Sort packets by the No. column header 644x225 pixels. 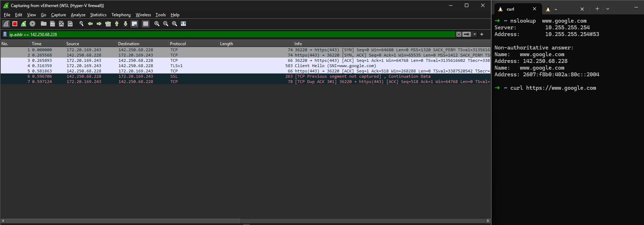click(16, 44)
